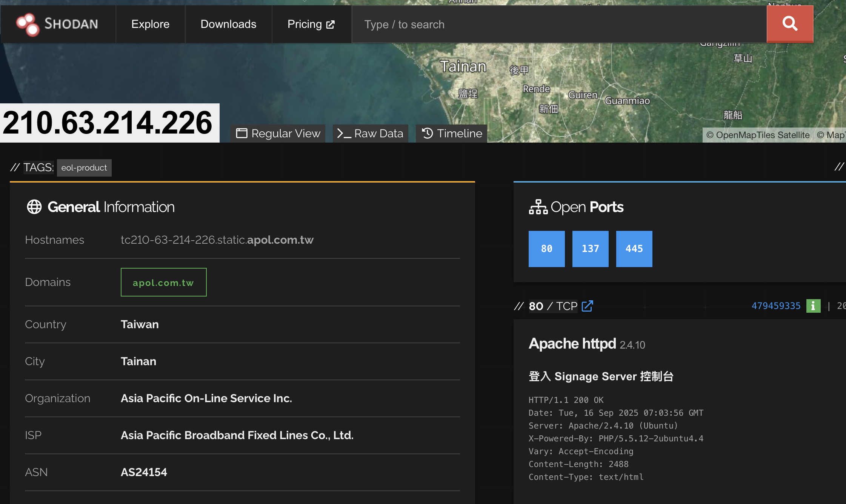Click the Tainan label on the map
846x504 pixels.
[x=463, y=66]
